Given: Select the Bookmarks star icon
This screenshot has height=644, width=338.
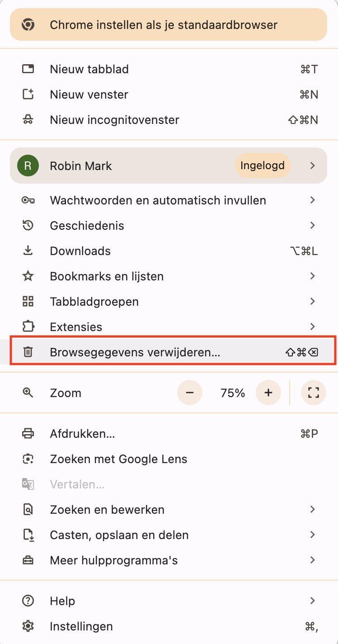Looking at the screenshot, I should (28, 276).
